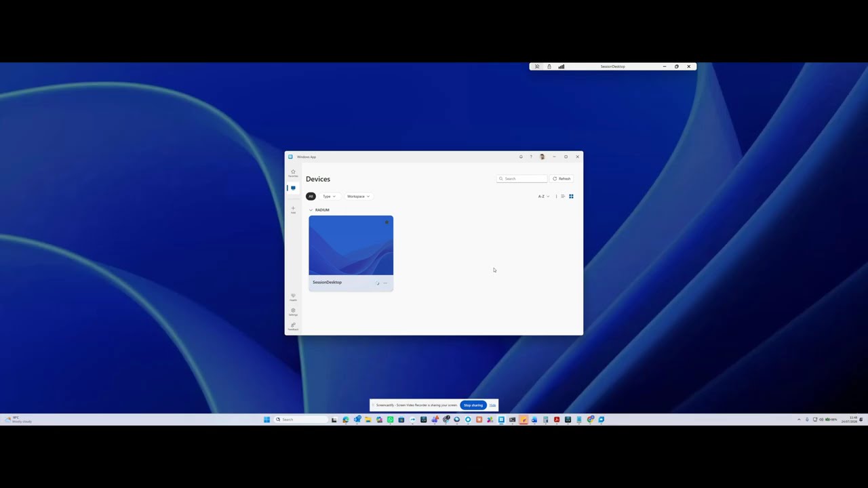Click the taskbar Search box
This screenshot has width=868, height=488.
301,420
